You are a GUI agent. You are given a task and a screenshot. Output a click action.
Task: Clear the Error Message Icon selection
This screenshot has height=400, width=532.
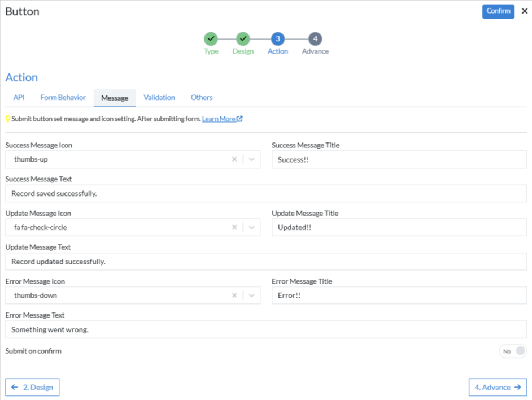234,295
